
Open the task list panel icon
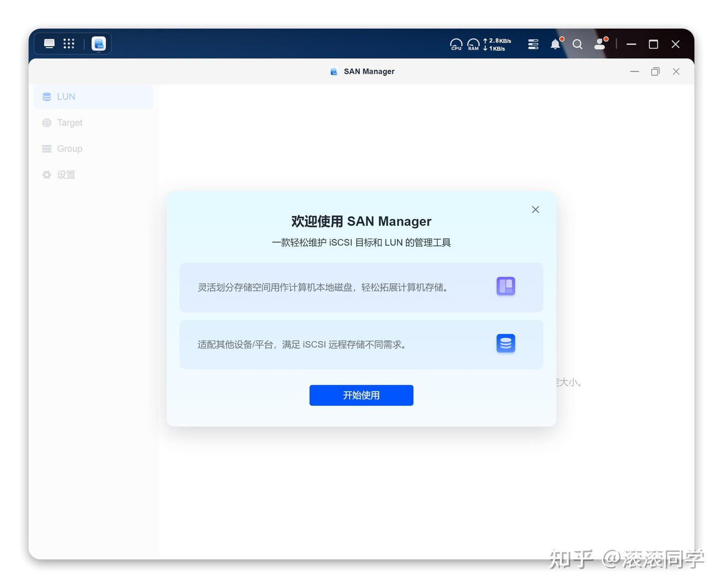(533, 44)
